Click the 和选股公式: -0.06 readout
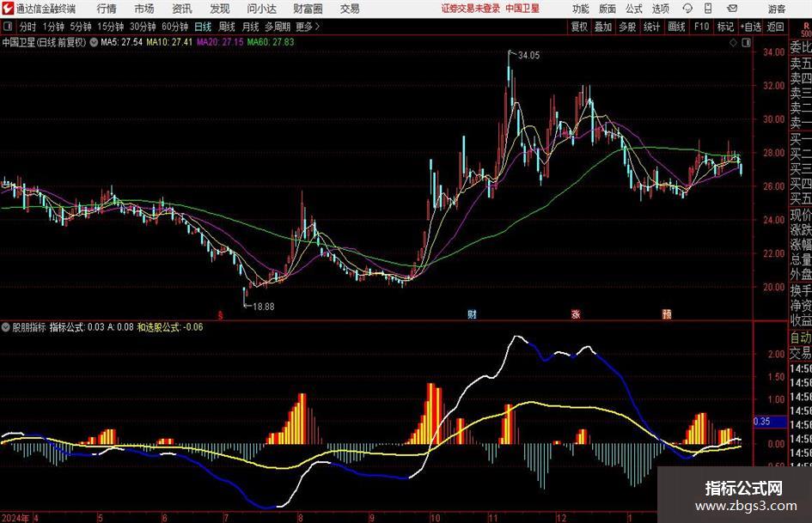The width and height of the screenshot is (812, 523). pyautogui.click(x=170, y=327)
